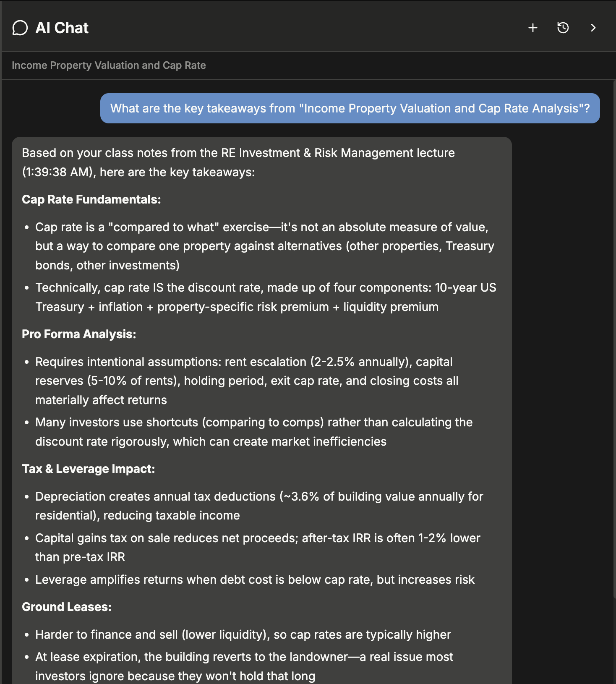Expand conversation history from the clock control
616x684 pixels.
[562, 28]
